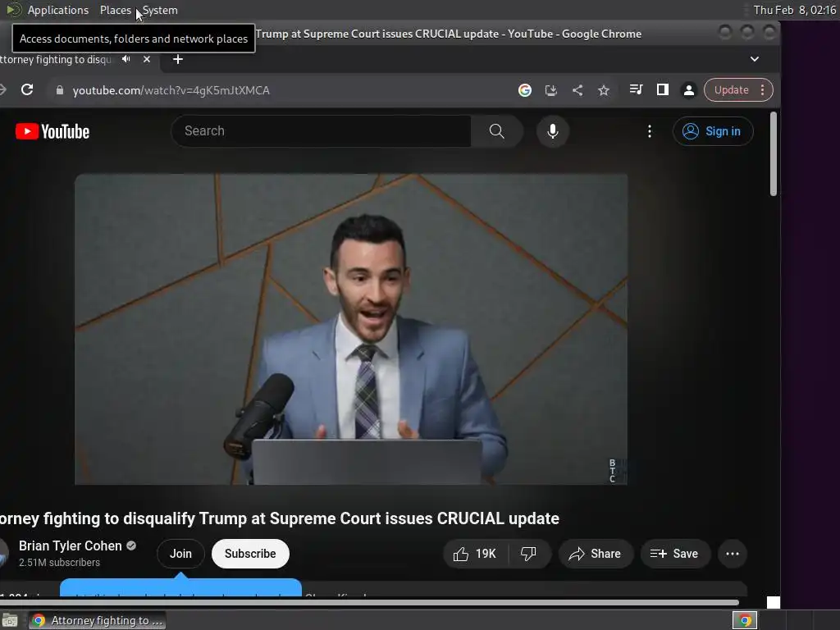This screenshot has width=840, height=630.
Task: Close the Attorney fighting browser tab
Action: tap(147, 59)
